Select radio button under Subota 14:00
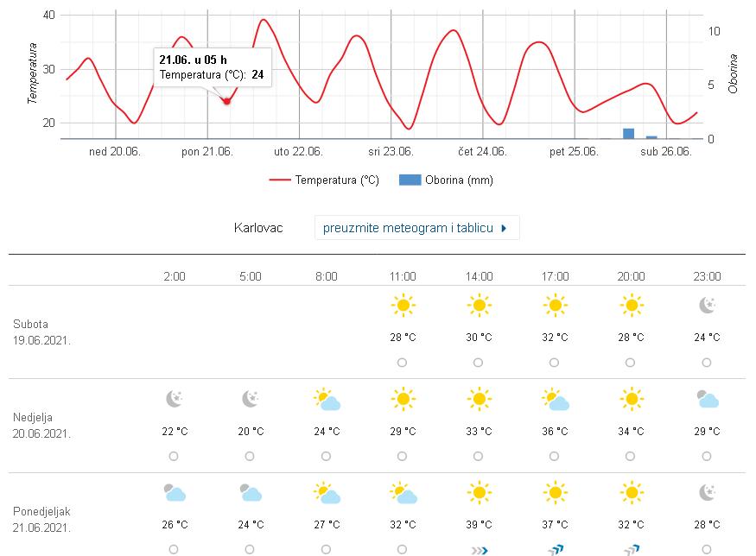The width and height of the screenshot is (756, 556). coord(479,363)
